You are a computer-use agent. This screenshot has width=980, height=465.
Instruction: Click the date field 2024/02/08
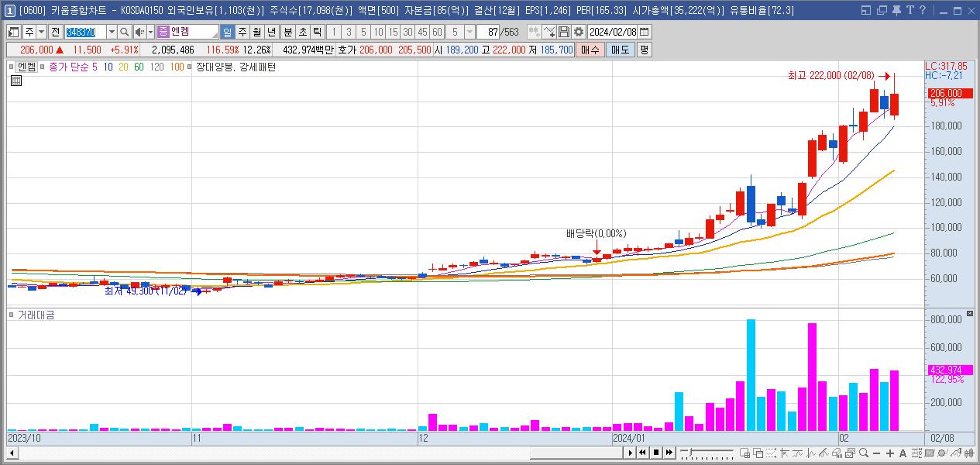tap(613, 32)
